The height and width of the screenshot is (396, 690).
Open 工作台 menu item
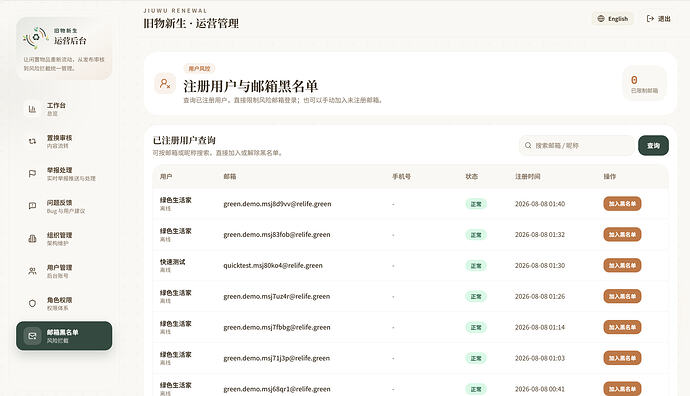(x=64, y=109)
